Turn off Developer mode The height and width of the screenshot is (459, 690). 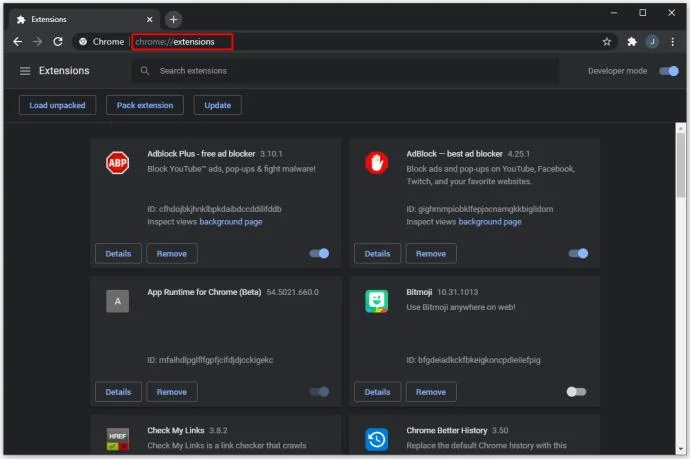pyautogui.click(x=669, y=71)
